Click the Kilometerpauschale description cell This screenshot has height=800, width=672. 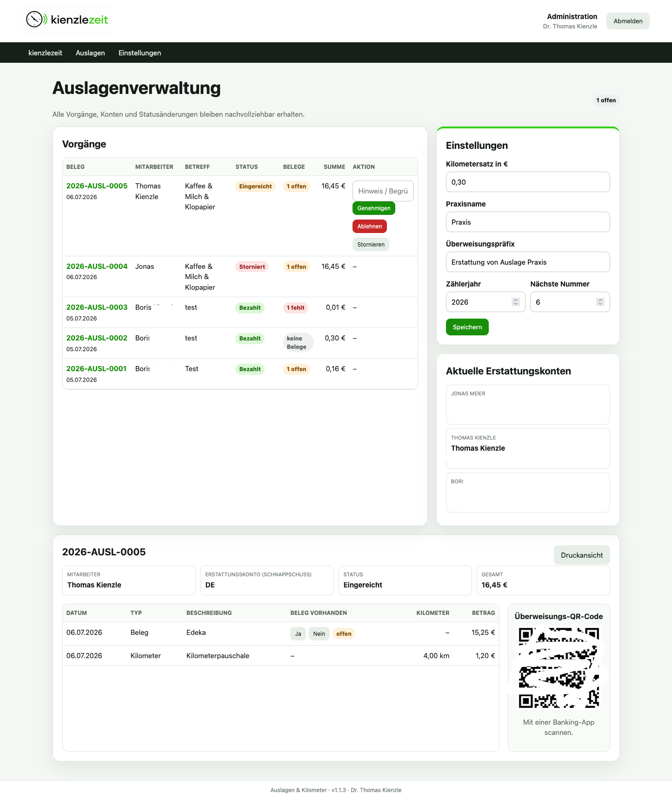click(218, 656)
